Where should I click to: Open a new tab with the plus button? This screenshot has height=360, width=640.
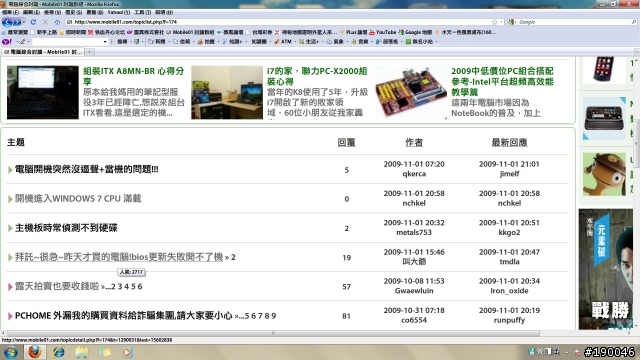coord(90,52)
